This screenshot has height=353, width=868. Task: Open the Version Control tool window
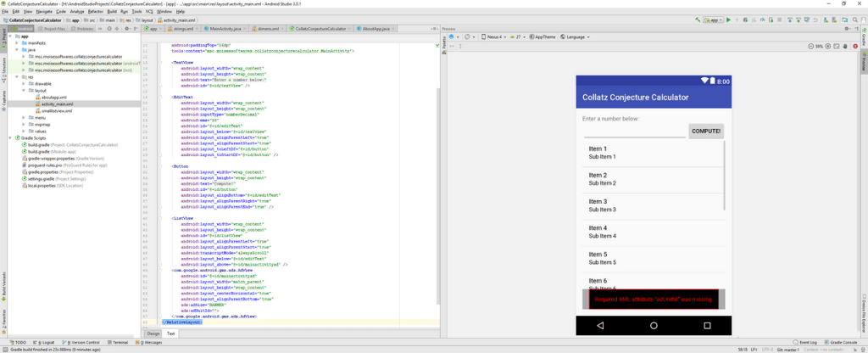click(81, 343)
